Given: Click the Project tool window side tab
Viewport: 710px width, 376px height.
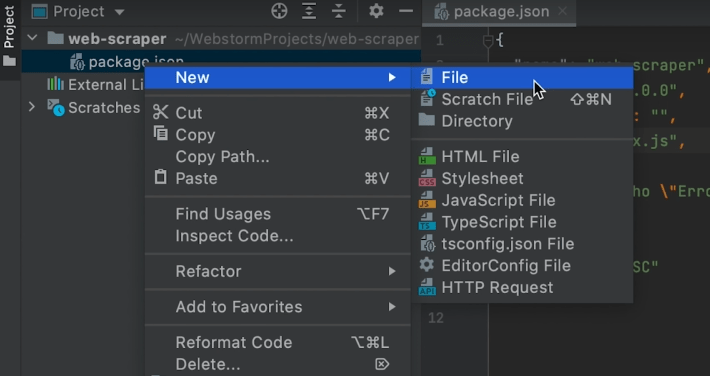Looking at the screenshot, I should coord(9,27).
